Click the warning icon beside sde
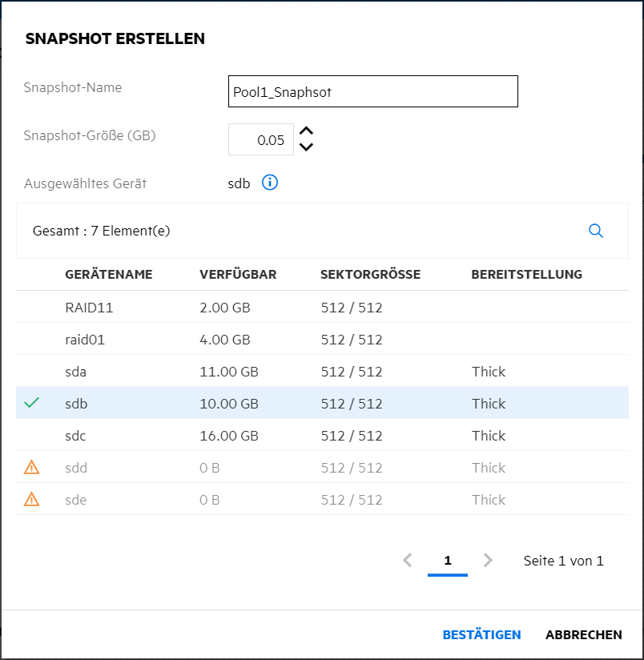This screenshot has height=660, width=644. pos(31,499)
